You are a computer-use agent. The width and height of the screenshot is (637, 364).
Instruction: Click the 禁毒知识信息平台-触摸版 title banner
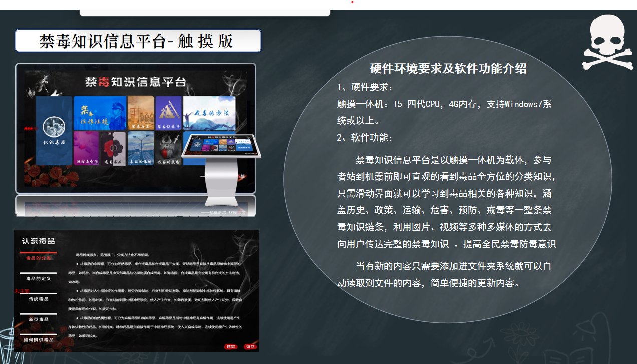138,41
